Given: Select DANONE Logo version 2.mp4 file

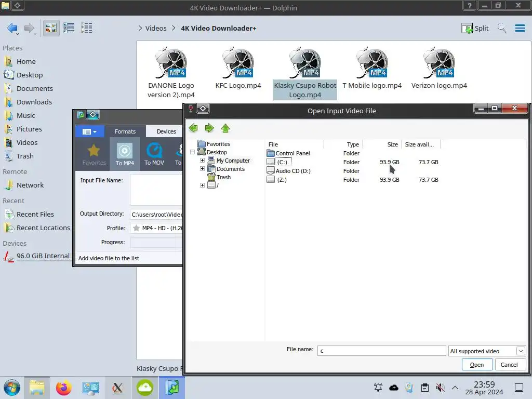Looking at the screenshot, I should click(171, 73).
